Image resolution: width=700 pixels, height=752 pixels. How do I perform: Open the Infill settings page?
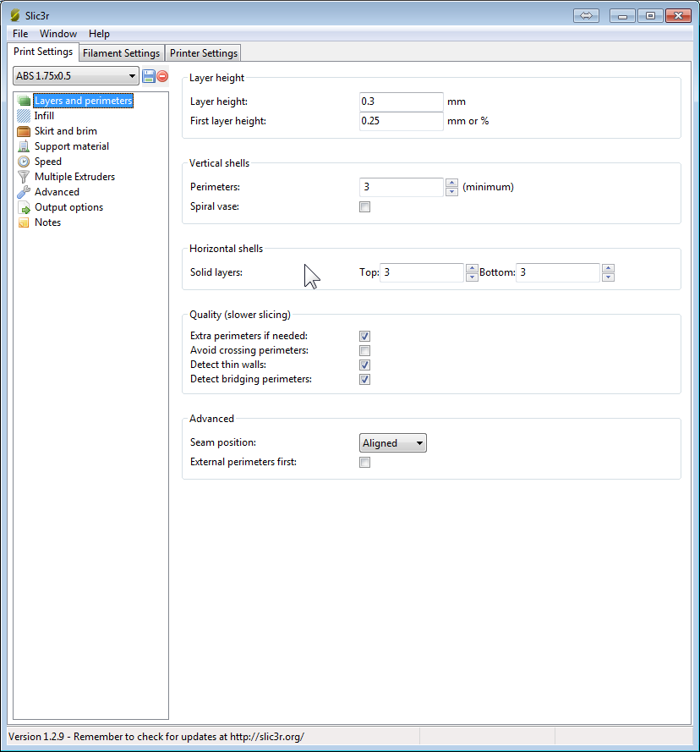[44, 116]
